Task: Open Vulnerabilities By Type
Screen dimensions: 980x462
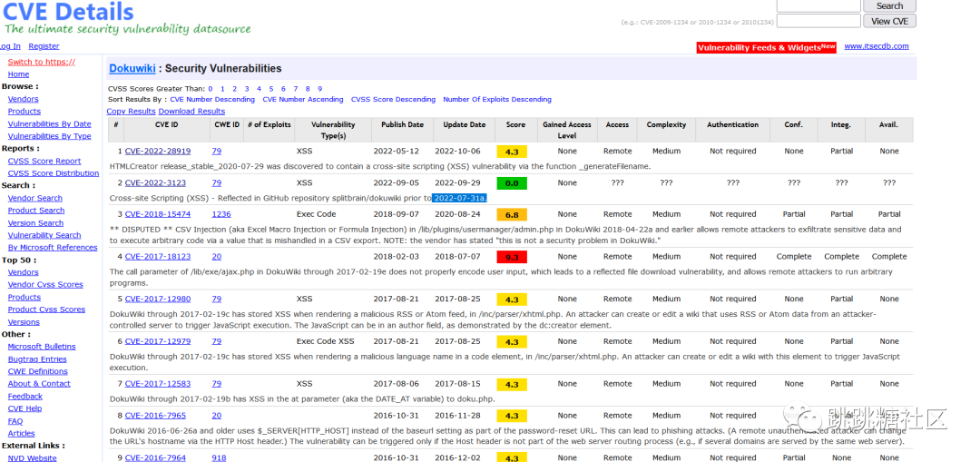Action: 49,136
